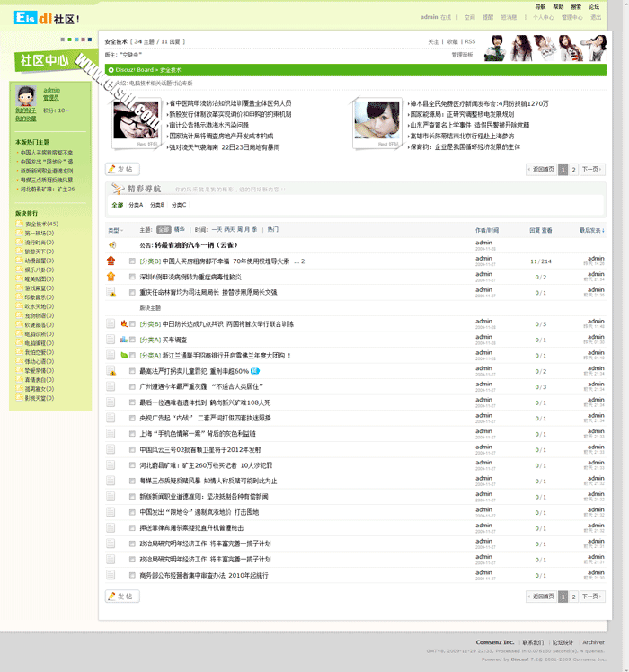Click the announcement megaphone icon

[112, 245]
